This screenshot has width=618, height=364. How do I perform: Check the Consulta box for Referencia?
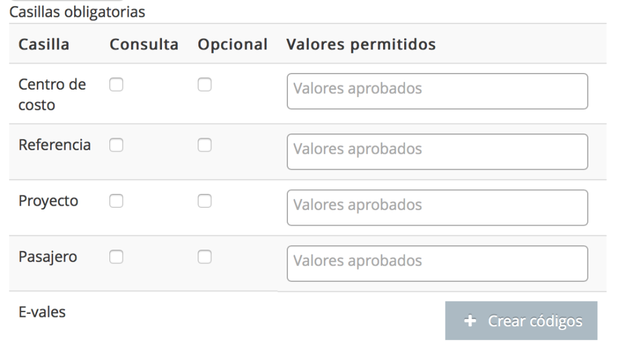tap(117, 145)
